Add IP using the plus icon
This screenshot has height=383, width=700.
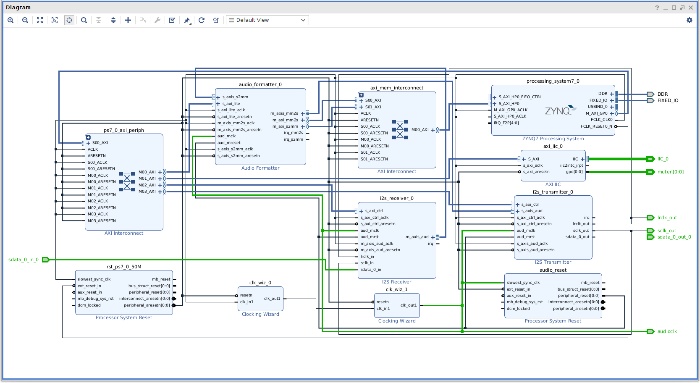pos(128,20)
